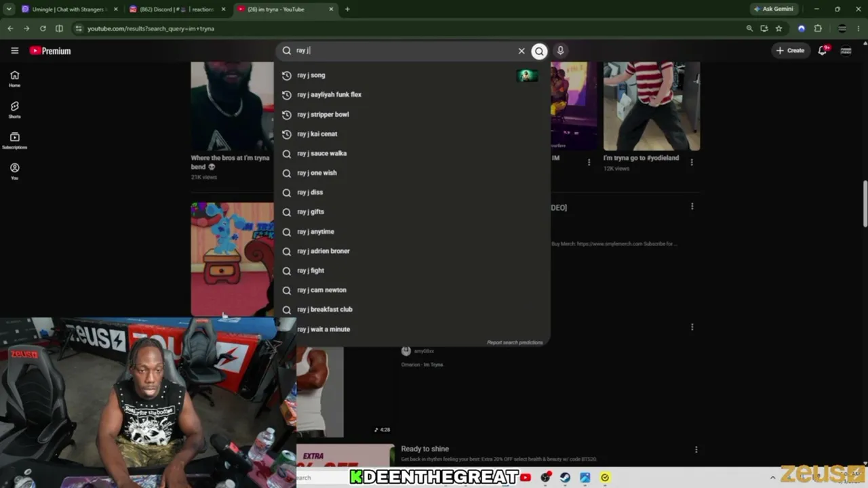Open the You page in the sidebar
Image resolution: width=868 pixels, height=488 pixels.
point(14,171)
